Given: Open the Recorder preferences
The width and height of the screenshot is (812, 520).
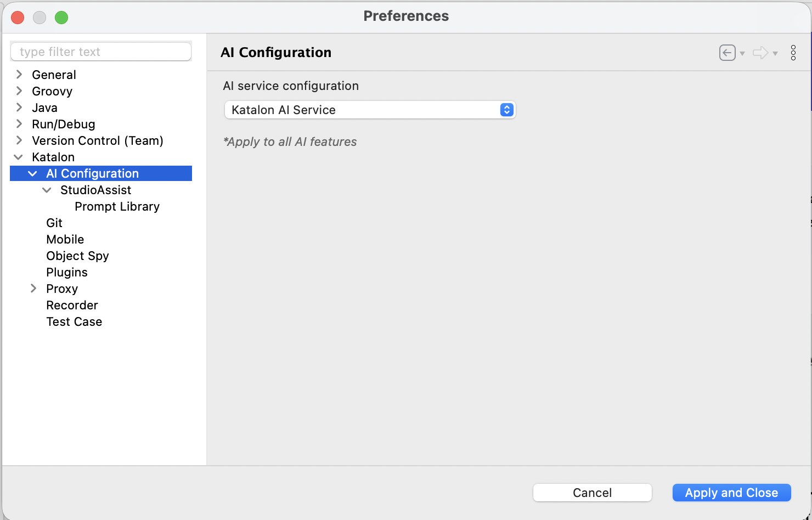Looking at the screenshot, I should (x=72, y=305).
